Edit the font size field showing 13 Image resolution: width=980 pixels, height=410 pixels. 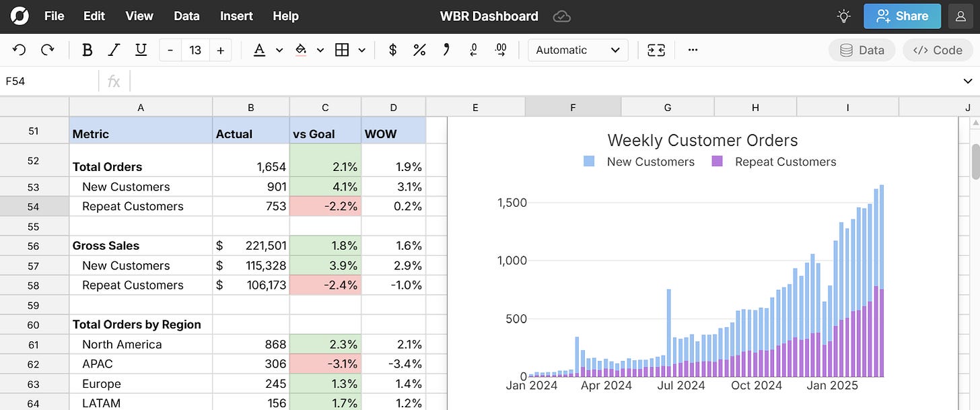coord(195,50)
